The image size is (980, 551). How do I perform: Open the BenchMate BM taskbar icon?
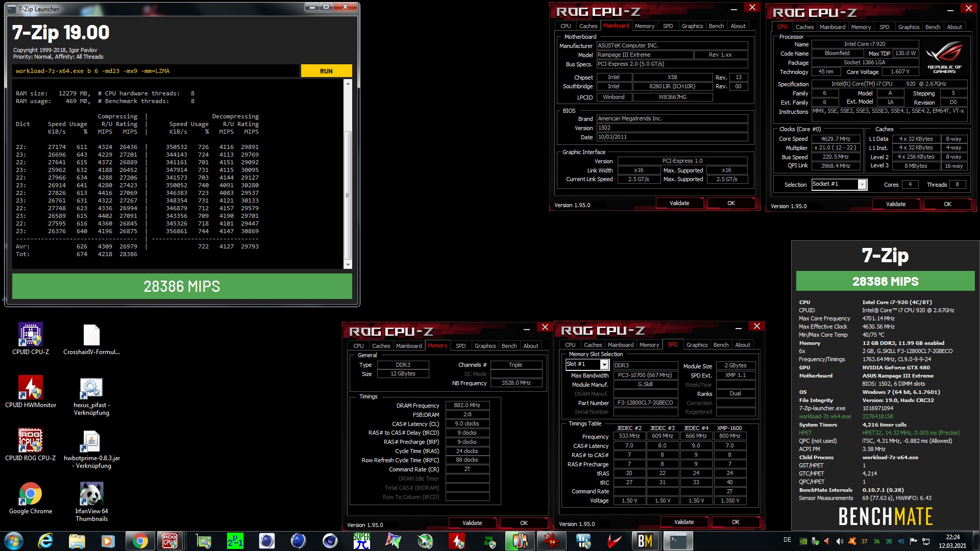tap(645, 541)
